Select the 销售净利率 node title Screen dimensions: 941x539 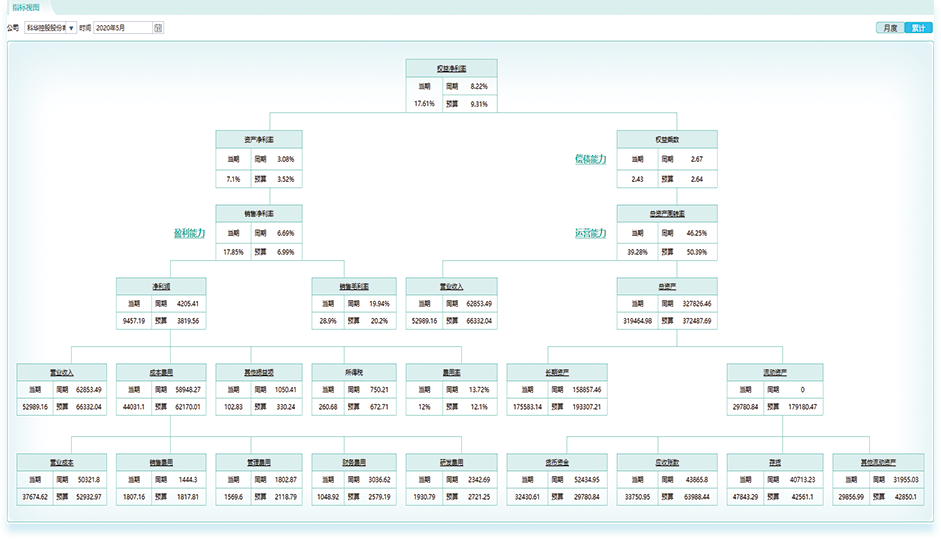(x=259, y=214)
